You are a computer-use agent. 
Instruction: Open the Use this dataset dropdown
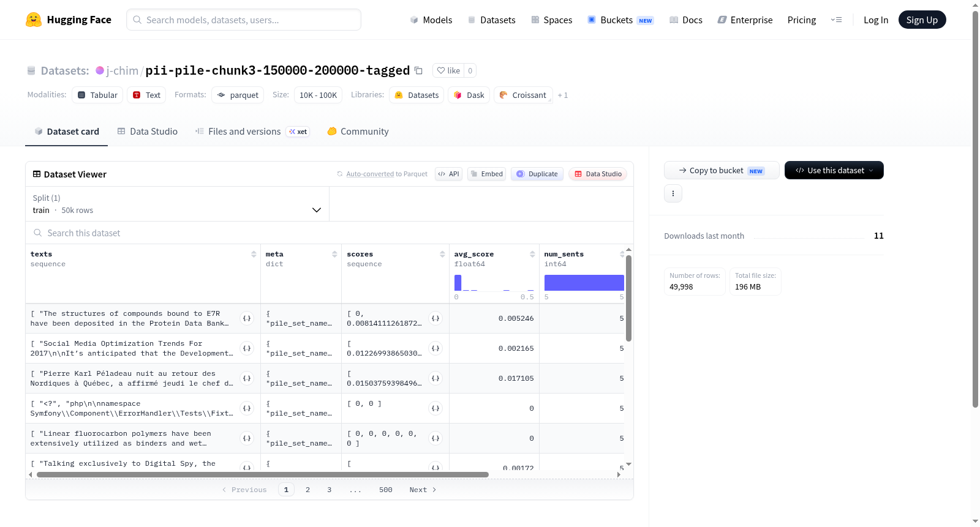click(834, 170)
